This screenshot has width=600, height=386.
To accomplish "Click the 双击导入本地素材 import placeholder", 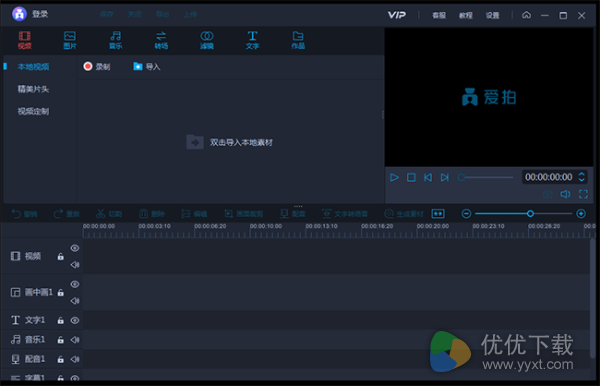I will pyautogui.click(x=230, y=142).
